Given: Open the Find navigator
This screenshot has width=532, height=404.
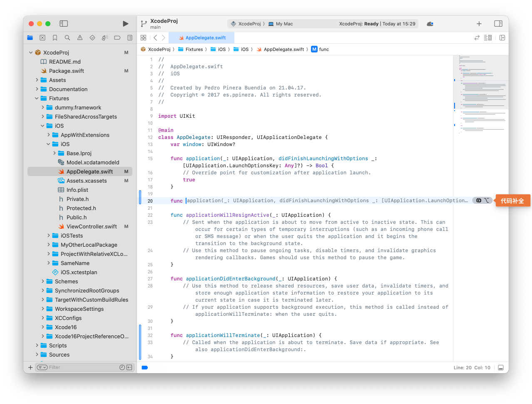Looking at the screenshot, I should [67, 37].
